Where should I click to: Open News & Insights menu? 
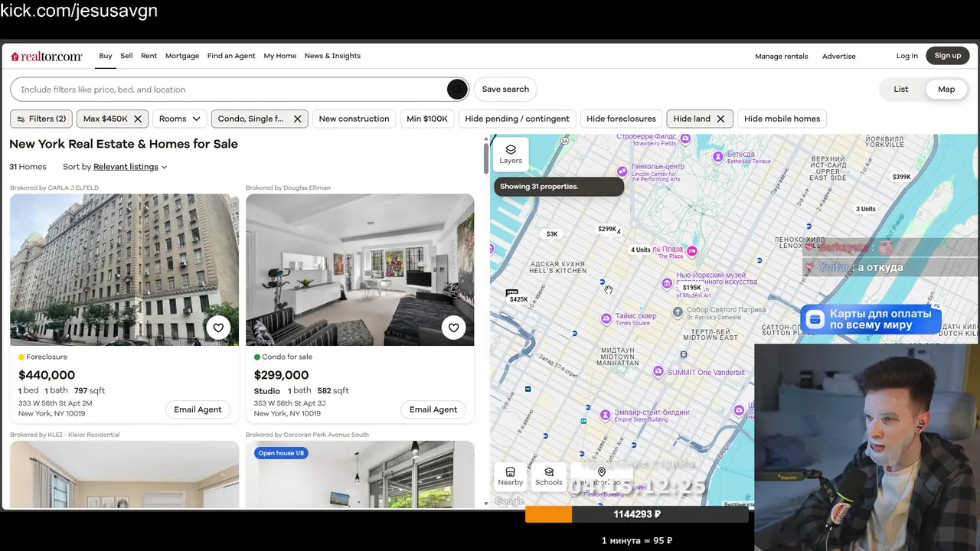332,56
